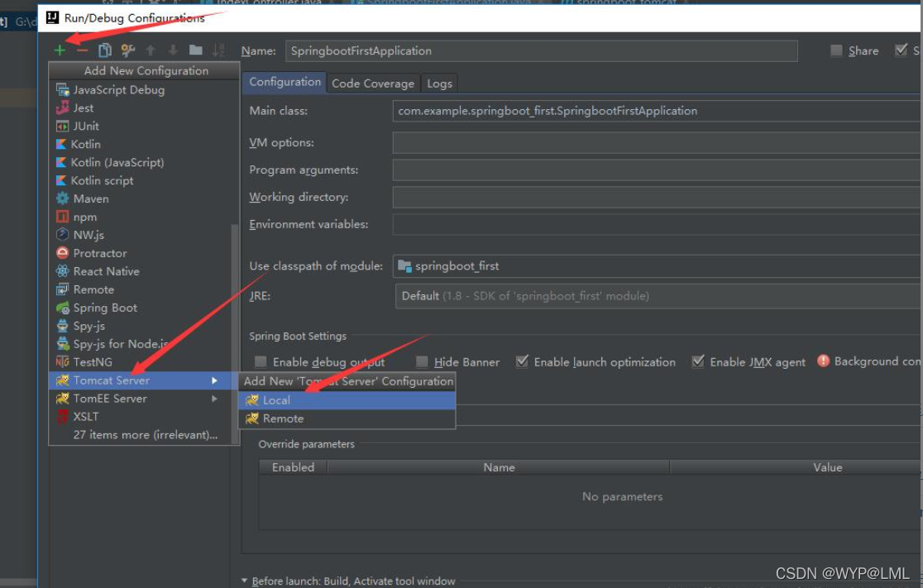The image size is (923, 588).
Task: Choose TestNG configuration type
Action: pos(141,362)
